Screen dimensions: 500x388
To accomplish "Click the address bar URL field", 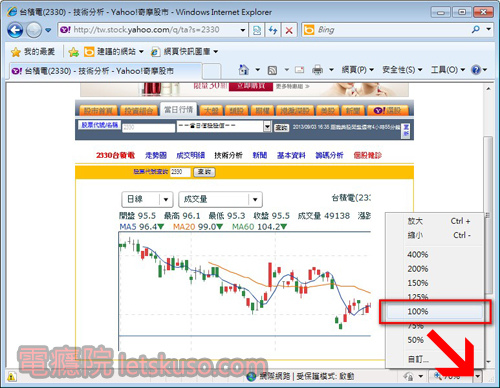I will tap(149, 30).
